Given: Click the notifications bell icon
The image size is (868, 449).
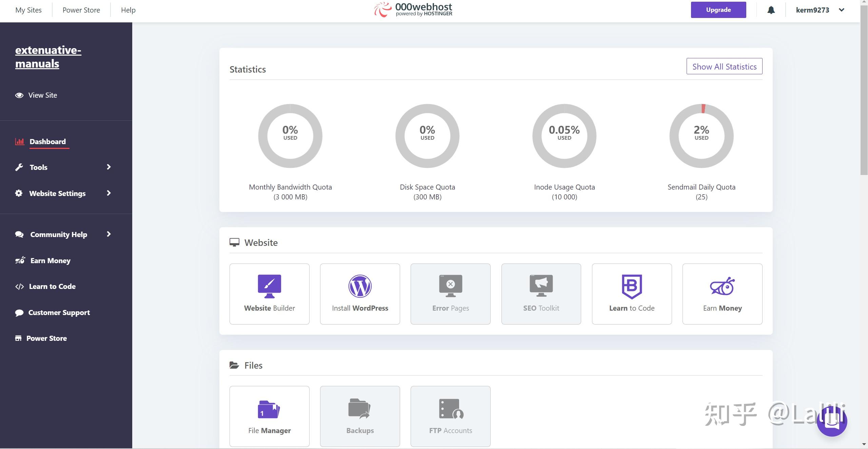Looking at the screenshot, I should 771,9.
